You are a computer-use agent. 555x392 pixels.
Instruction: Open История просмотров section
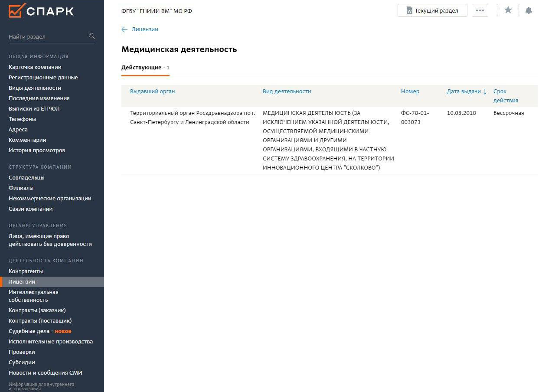(x=37, y=150)
